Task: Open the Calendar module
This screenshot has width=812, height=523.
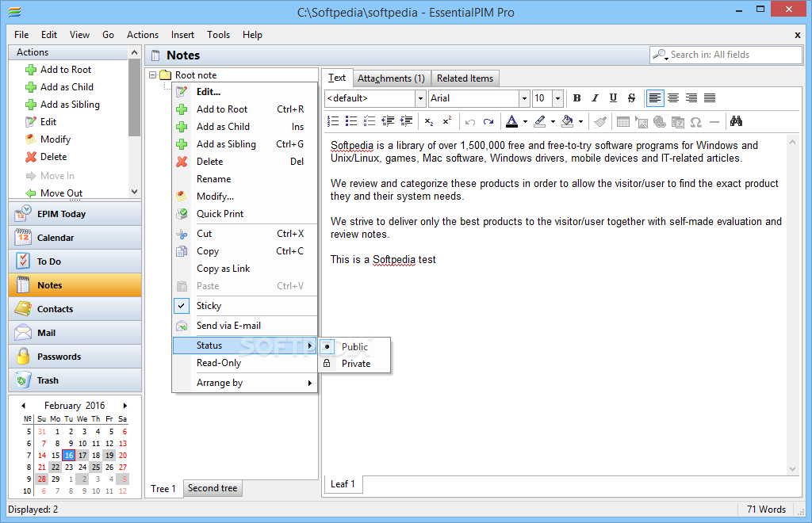Action: point(75,238)
